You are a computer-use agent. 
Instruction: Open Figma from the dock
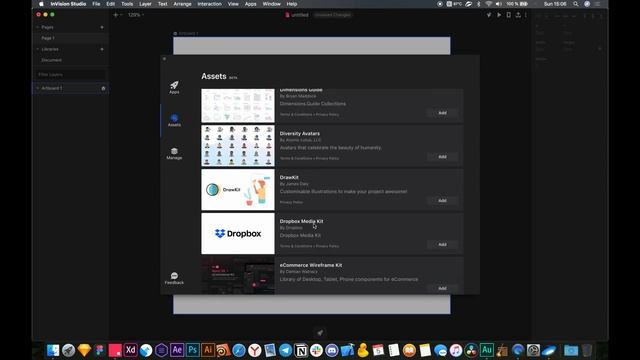(x=100, y=350)
